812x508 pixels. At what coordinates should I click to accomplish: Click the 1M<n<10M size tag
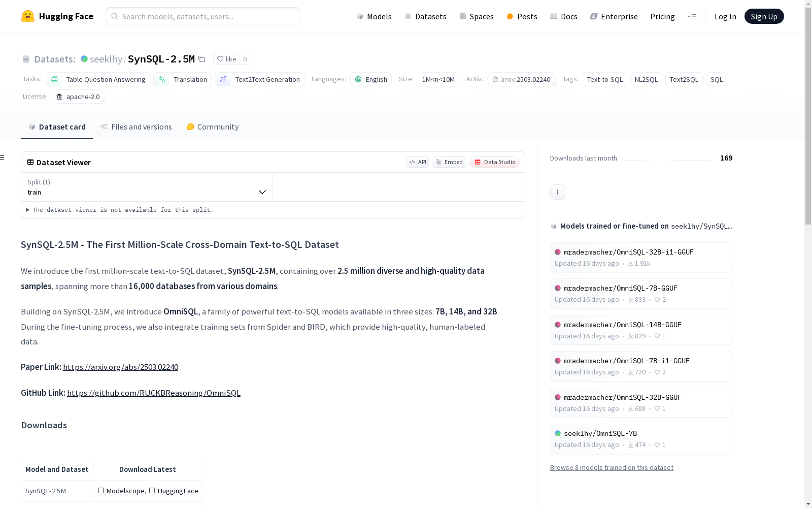click(438, 79)
